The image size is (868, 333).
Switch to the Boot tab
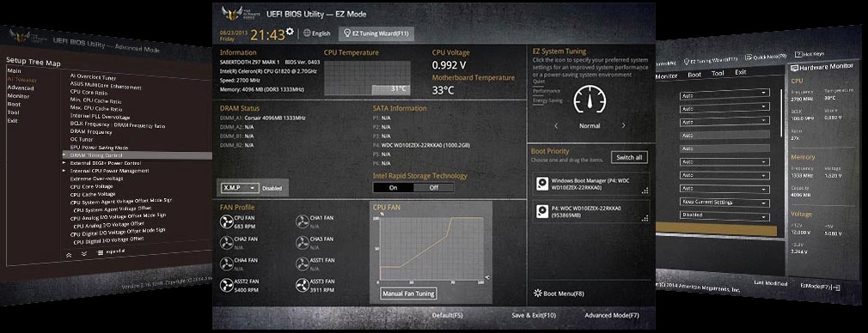tap(694, 74)
